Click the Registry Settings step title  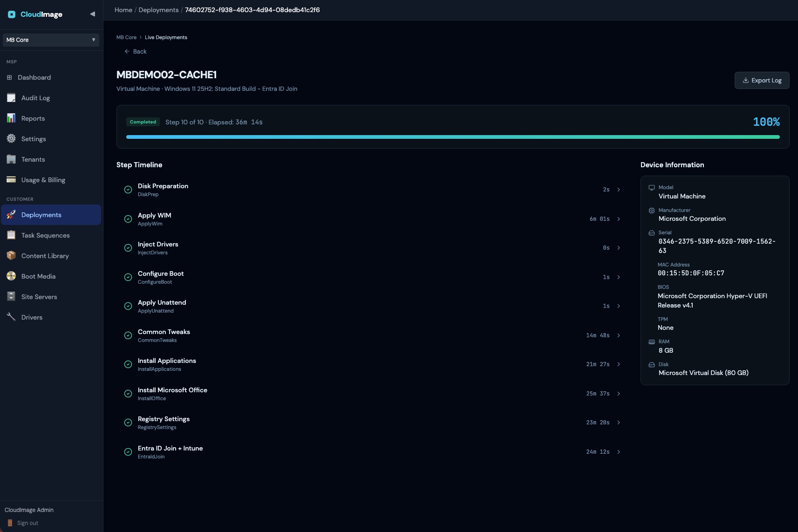pyautogui.click(x=164, y=419)
